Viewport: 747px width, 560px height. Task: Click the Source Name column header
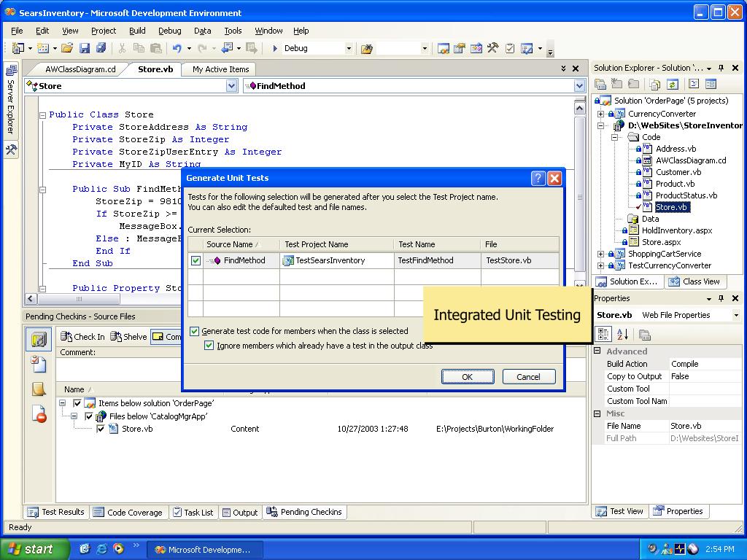click(x=241, y=245)
